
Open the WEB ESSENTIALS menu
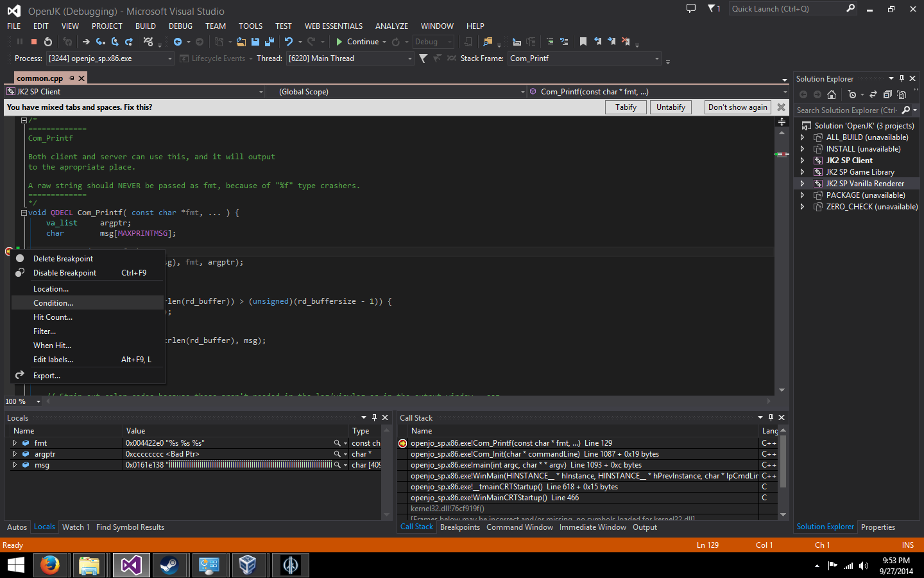[334, 26]
